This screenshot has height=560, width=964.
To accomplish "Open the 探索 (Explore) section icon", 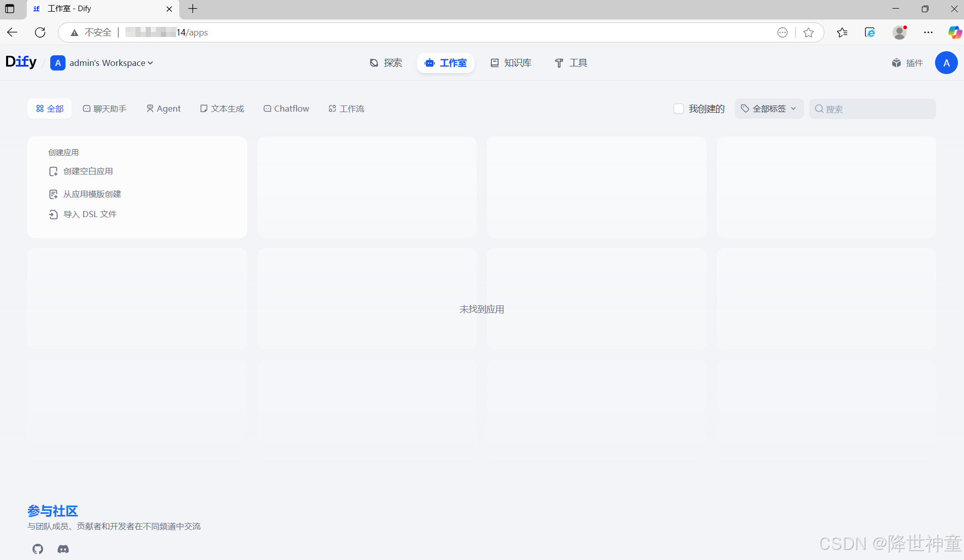I will tap(375, 62).
